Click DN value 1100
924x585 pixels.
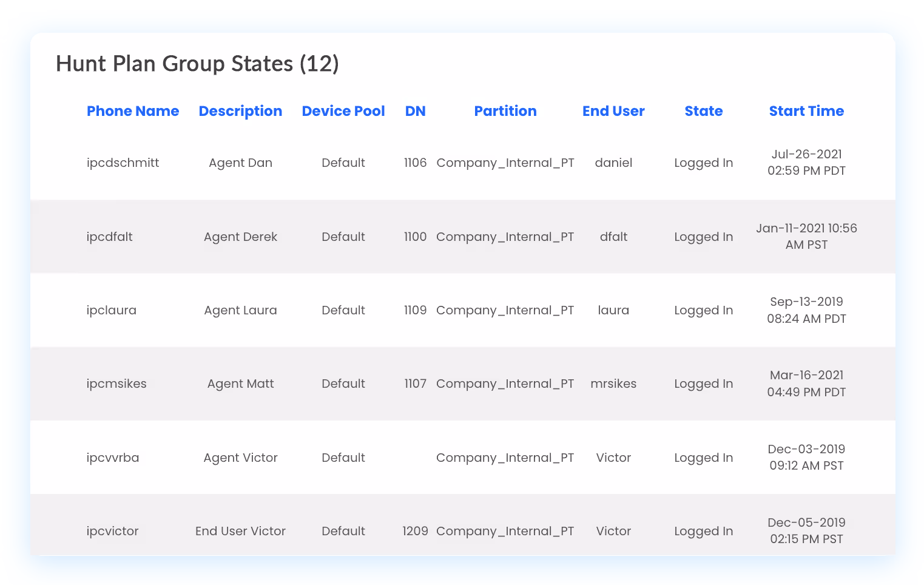(x=416, y=237)
